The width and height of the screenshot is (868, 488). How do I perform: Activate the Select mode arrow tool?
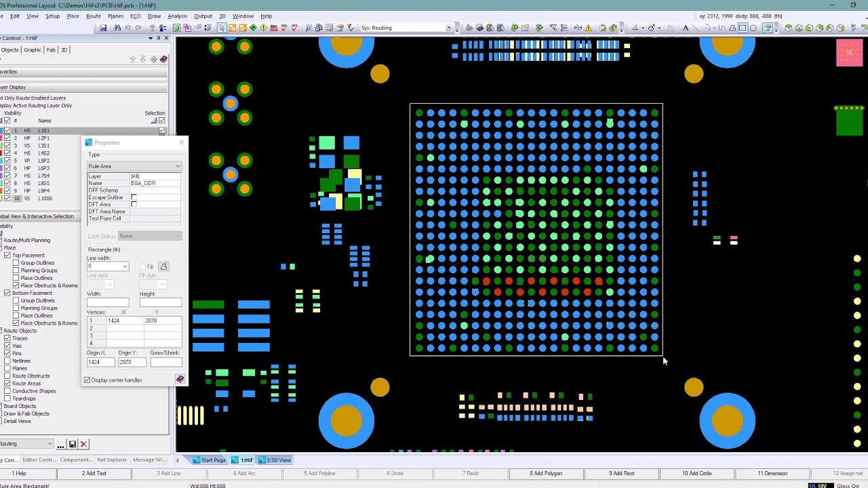pos(222,28)
